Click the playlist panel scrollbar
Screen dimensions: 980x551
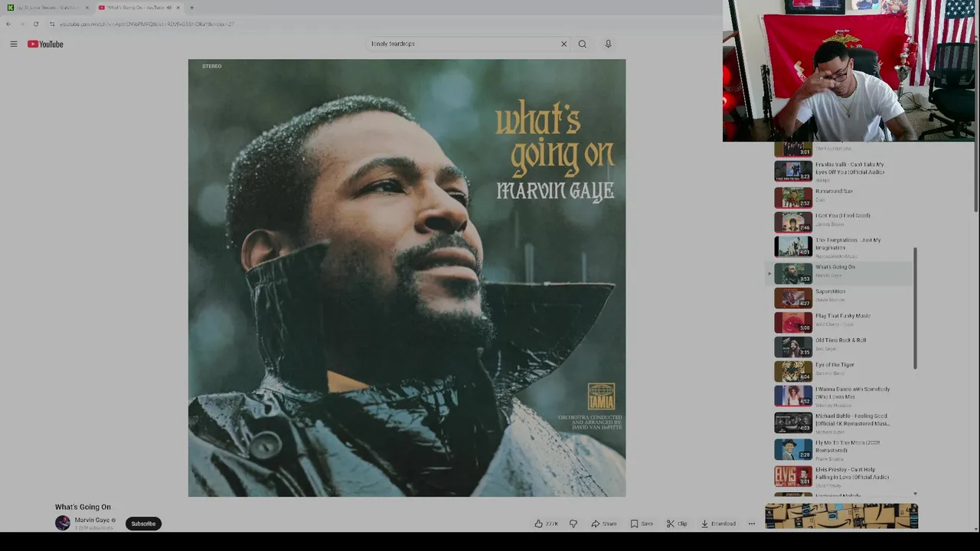[x=915, y=308]
